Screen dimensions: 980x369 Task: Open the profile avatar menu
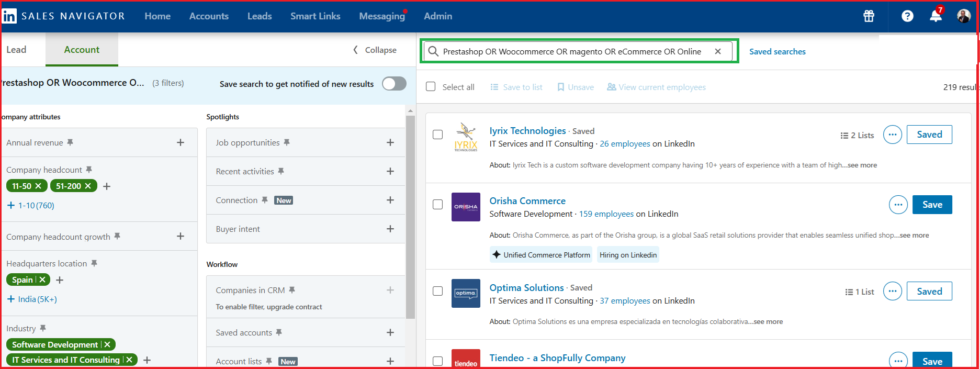click(x=964, y=16)
